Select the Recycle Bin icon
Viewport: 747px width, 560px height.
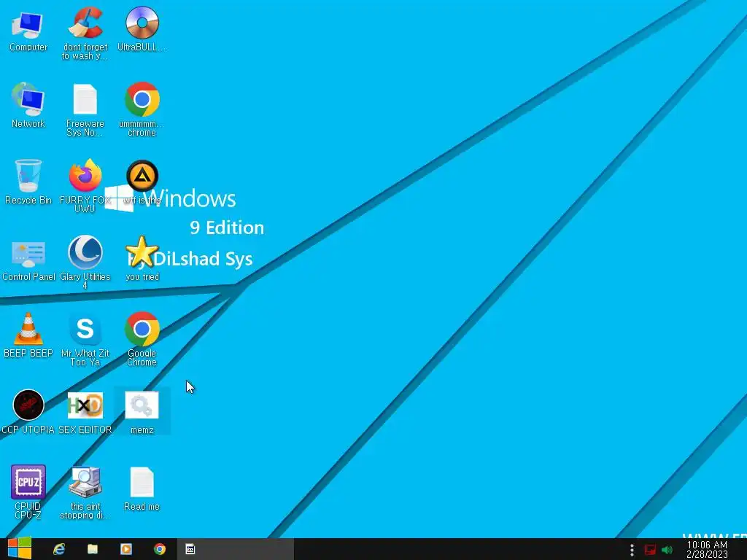pyautogui.click(x=28, y=182)
